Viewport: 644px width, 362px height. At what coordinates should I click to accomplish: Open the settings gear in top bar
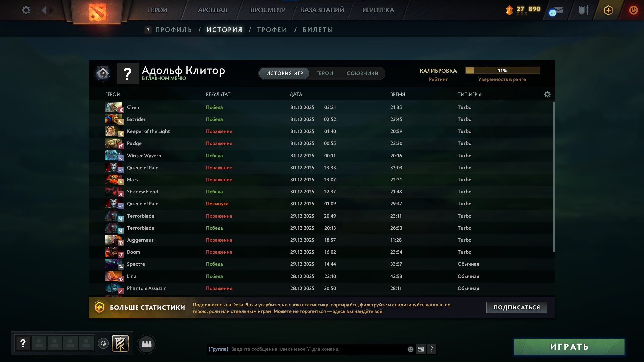pos(26,10)
